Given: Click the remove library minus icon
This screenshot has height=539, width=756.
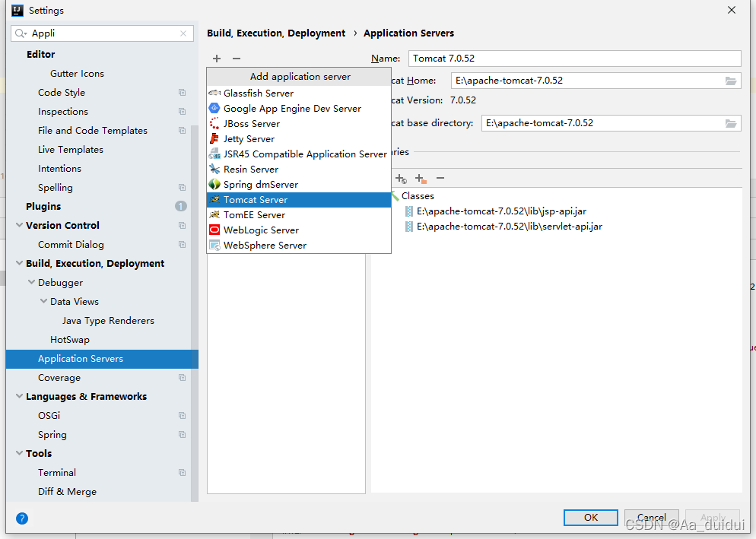Looking at the screenshot, I should 440,179.
